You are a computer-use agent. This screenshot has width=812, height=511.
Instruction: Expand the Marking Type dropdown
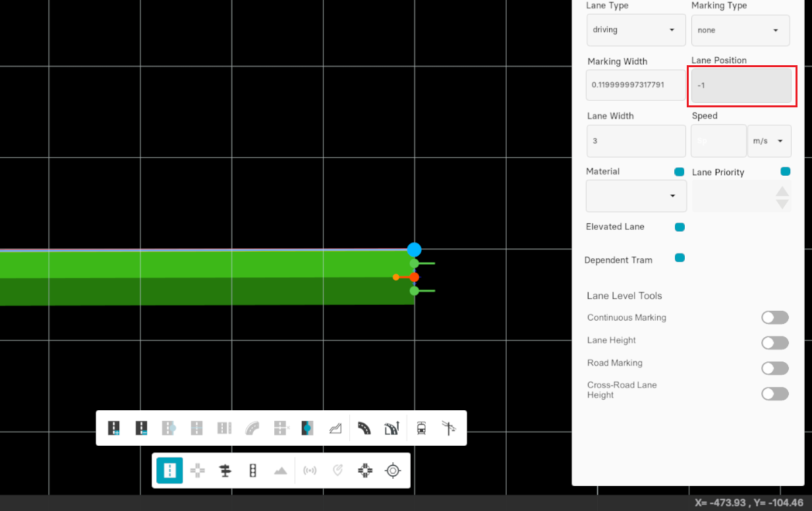click(740, 30)
